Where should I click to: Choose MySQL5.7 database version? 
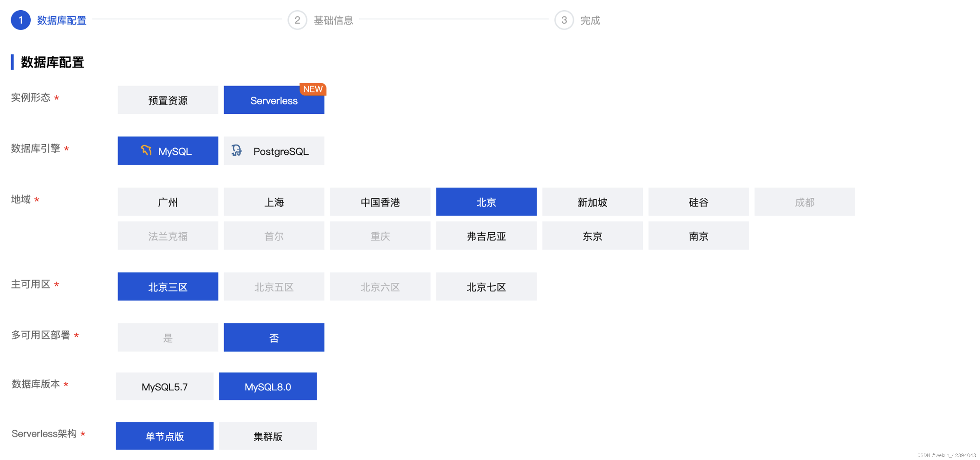(x=164, y=386)
